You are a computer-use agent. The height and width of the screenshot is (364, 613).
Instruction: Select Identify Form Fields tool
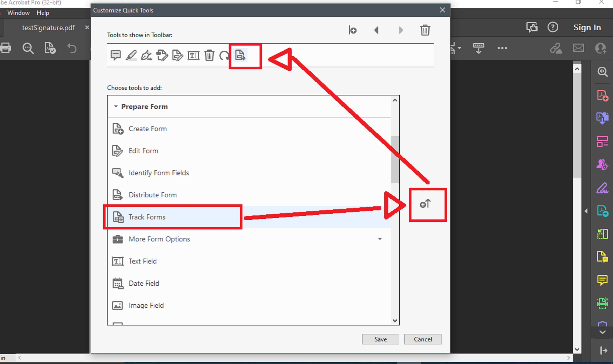point(159,173)
